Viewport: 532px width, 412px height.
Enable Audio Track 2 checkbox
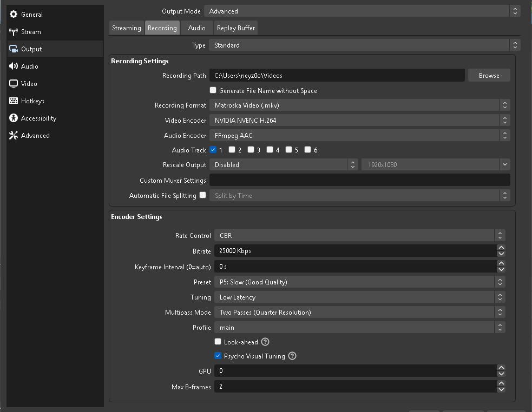click(x=232, y=150)
